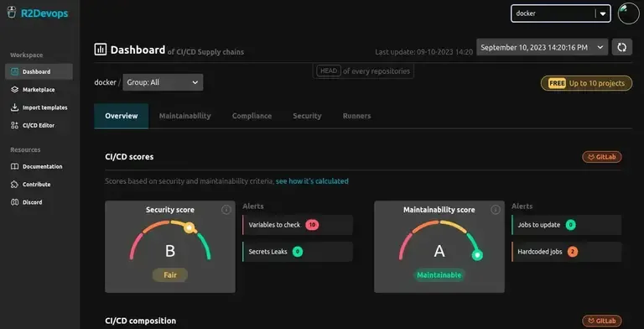Open Documentation in the sidebar
Screen dimensions: 644x329
click(x=39, y=166)
